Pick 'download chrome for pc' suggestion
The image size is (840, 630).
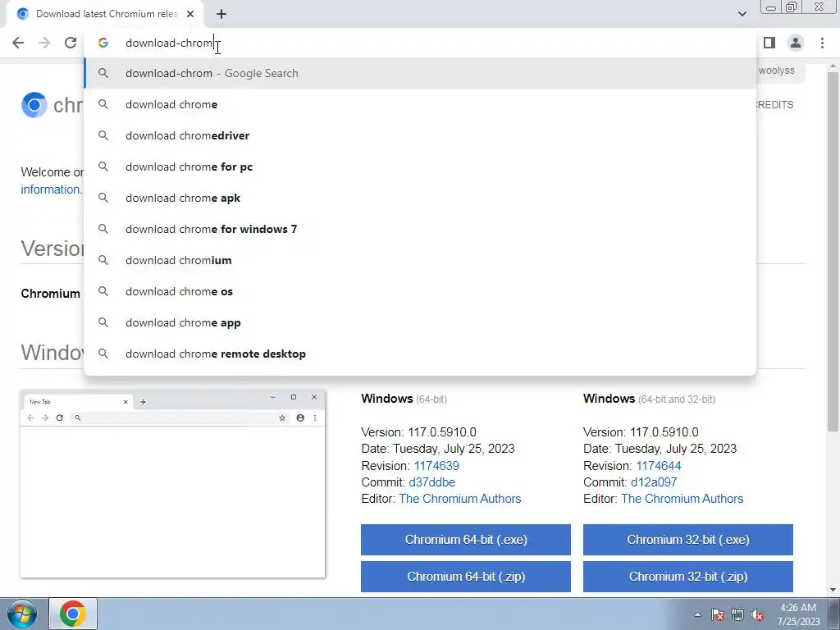420,167
